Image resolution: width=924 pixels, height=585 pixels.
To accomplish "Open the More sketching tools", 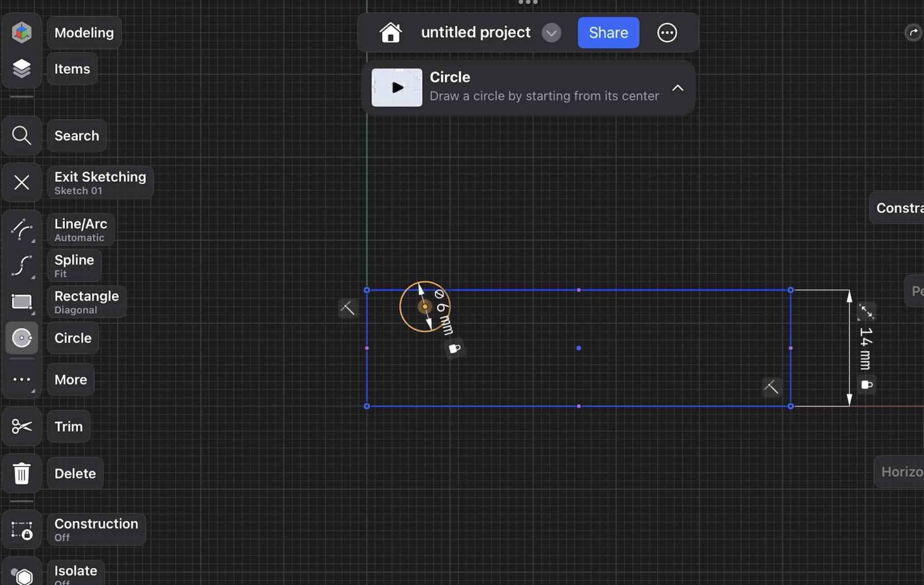I will tap(21, 379).
